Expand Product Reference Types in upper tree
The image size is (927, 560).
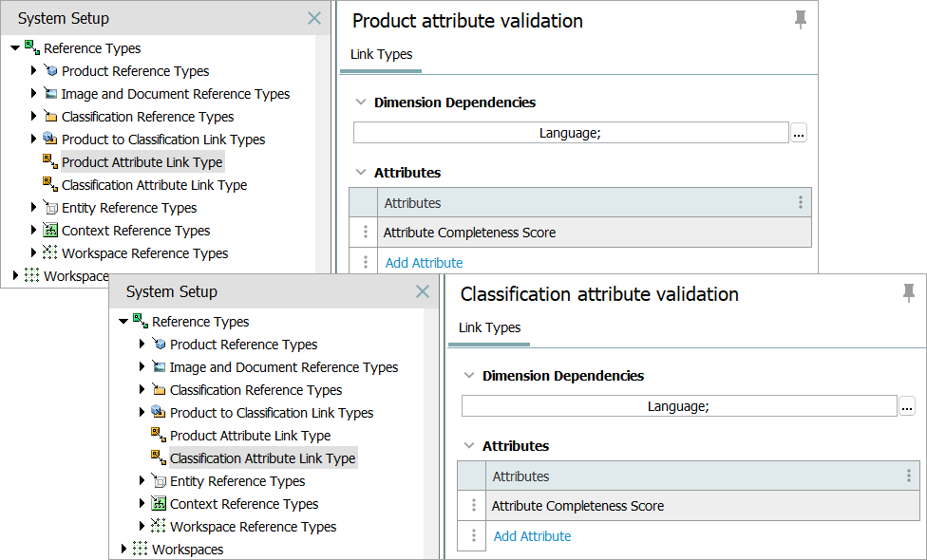33,71
